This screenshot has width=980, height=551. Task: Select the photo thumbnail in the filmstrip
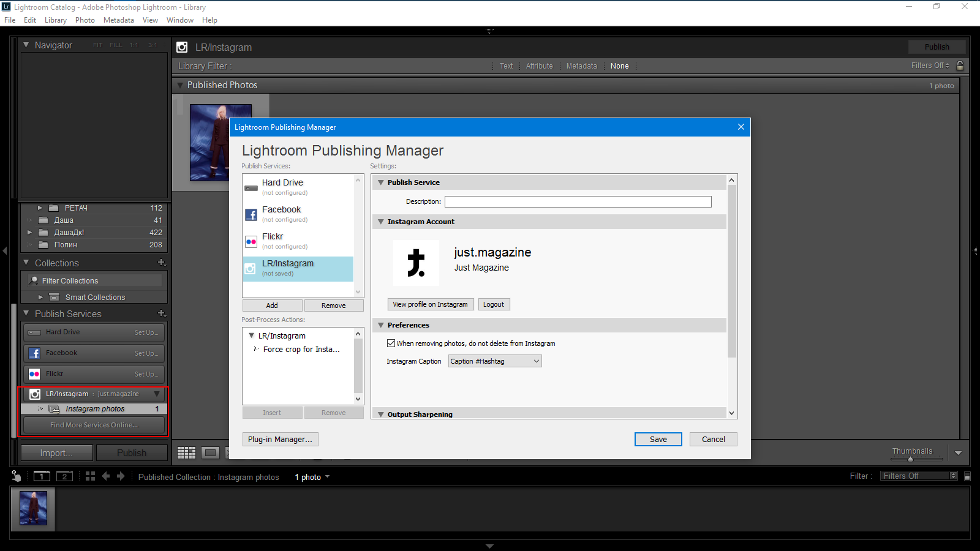(x=33, y=508)
